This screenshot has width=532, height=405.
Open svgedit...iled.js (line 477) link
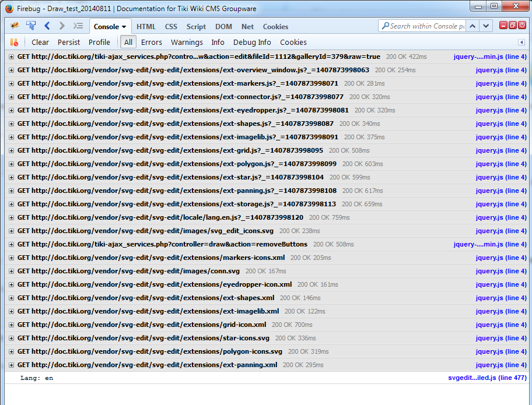(x=487, y=378)
